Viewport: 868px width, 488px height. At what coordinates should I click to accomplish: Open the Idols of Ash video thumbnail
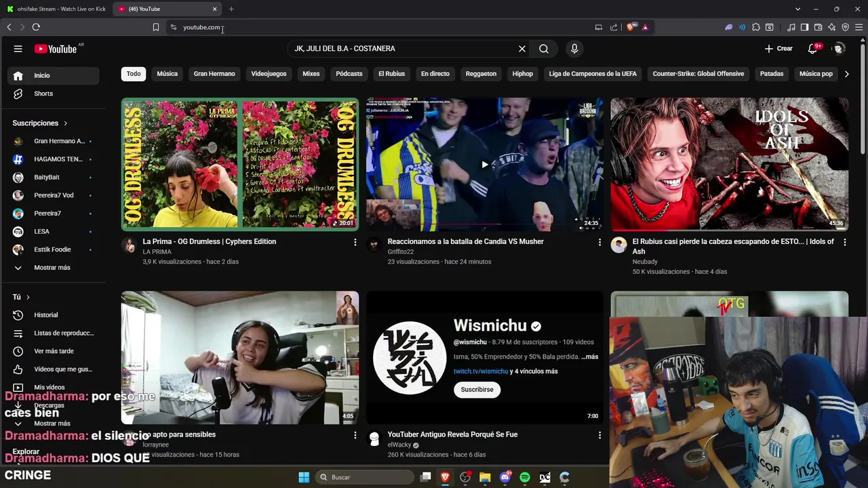coord(730,164)
